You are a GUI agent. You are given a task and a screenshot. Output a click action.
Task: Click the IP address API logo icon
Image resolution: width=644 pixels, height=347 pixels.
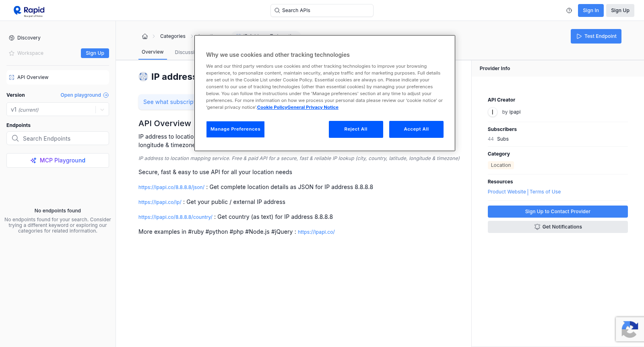(x=143, y=77)
